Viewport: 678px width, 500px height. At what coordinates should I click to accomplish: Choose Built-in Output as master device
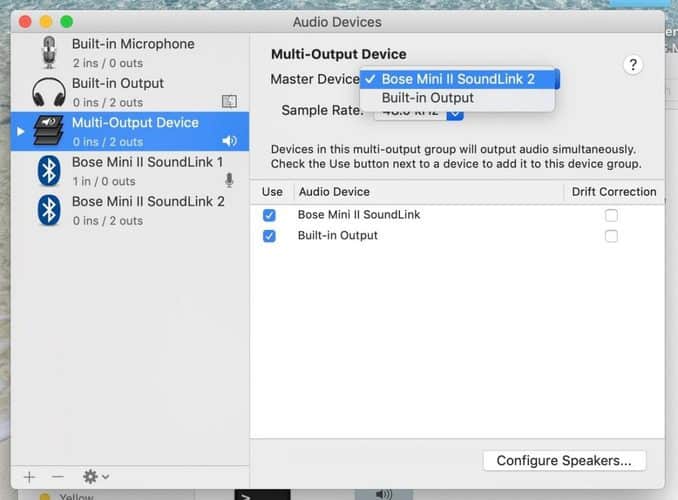coord(457,98)
